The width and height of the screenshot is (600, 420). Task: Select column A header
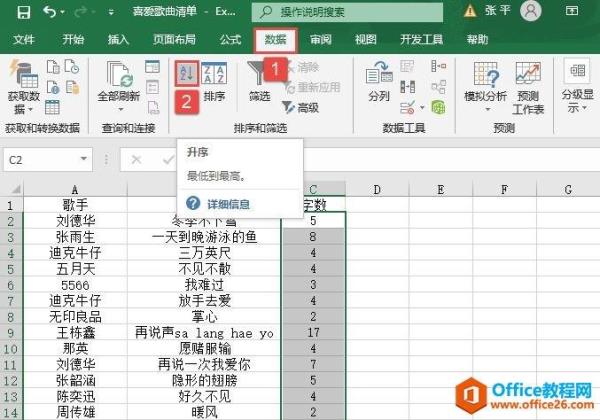[75, 189]
